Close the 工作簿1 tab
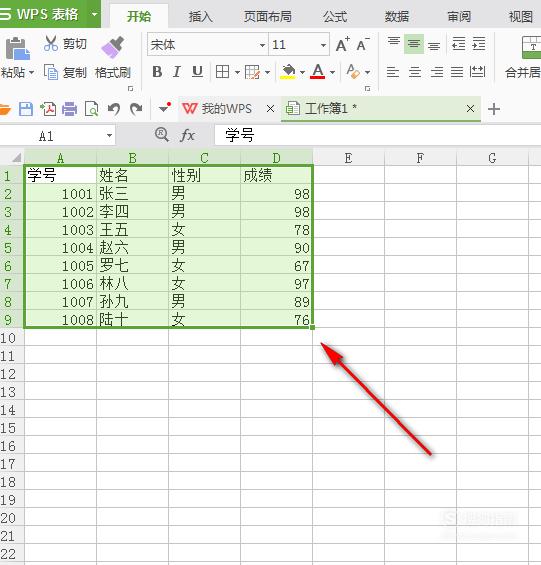541x565 pixels. click(x=470, y=108)
